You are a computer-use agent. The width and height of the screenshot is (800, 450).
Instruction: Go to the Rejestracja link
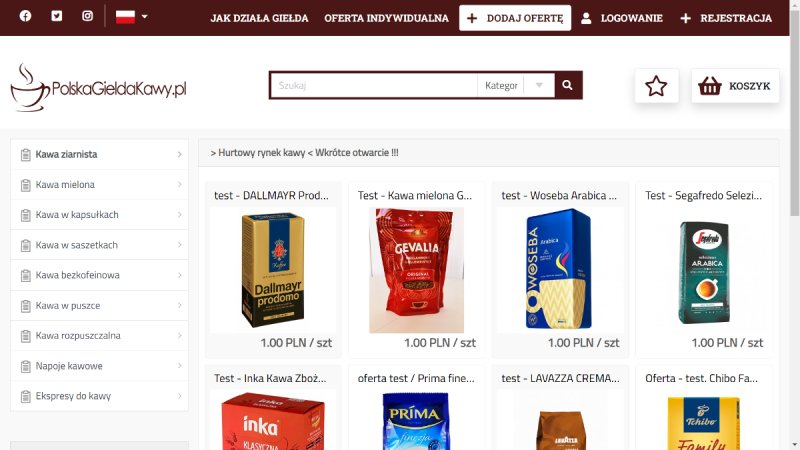click(726, 18)
